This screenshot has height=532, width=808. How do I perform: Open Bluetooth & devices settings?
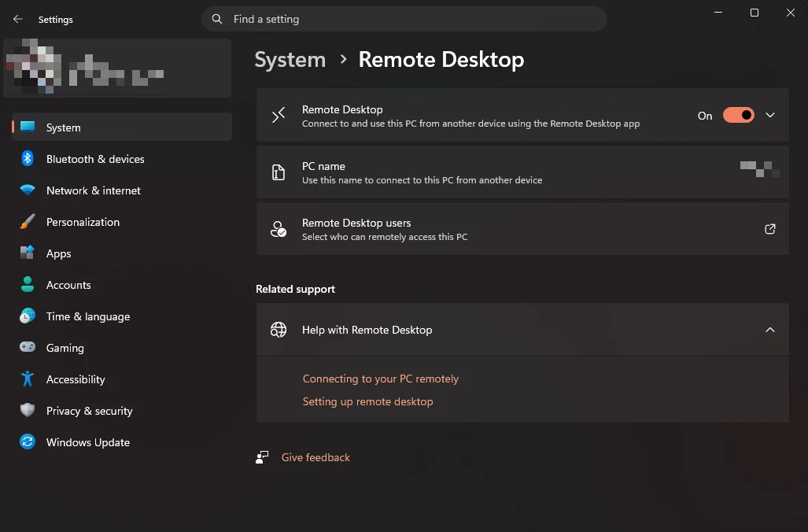coord(122,159)
